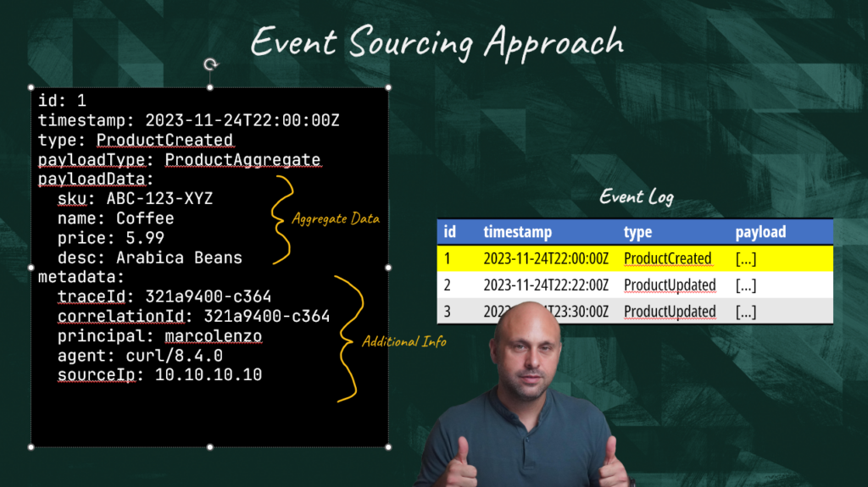This screenshot has width=868, height=487.
Task: Click 'ProductUpdated' in row 2
Action: point(670,285)
